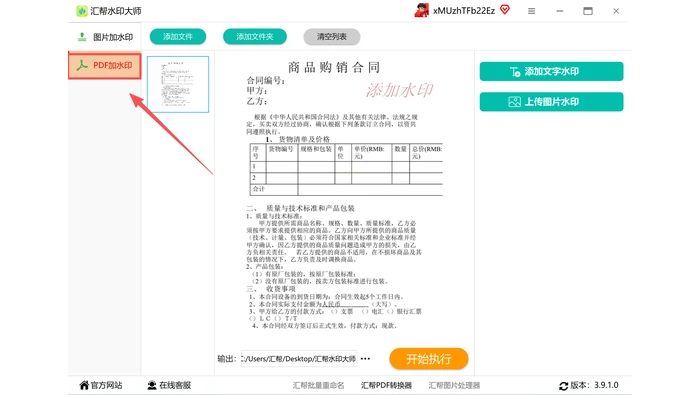Browse output folder with the three-dot icon
Screen dimensions: 700x395
365,359
